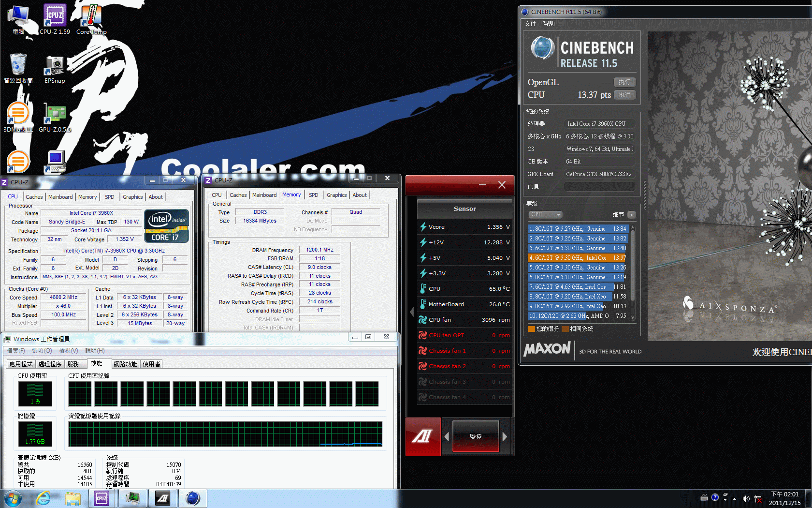Click the Intel Core i7 logo

(166, 225)
